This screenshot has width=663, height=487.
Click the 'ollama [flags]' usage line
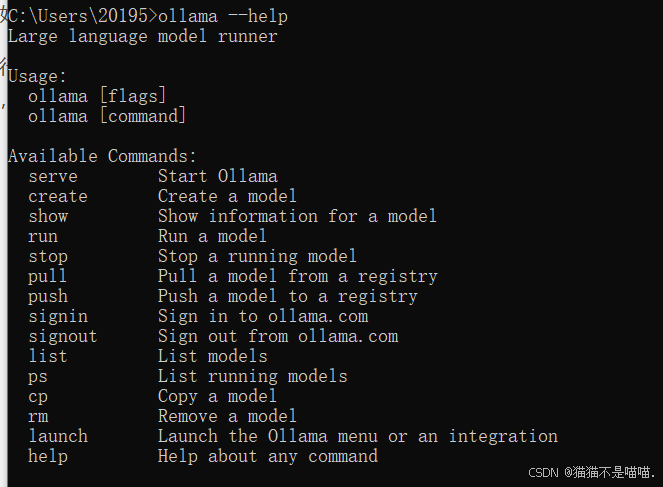click(x=97, y=96)
